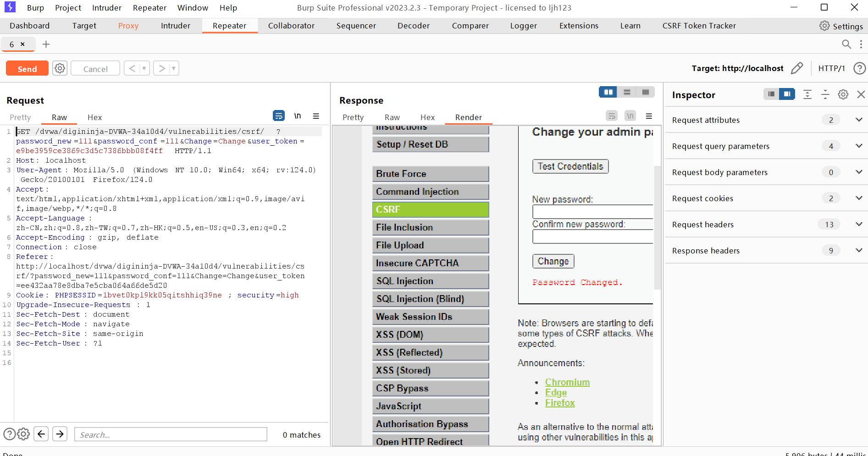This screenshot has width=868, height=456.
Task: Switch to the Proxy tab
Action: [x=128, y=26]
